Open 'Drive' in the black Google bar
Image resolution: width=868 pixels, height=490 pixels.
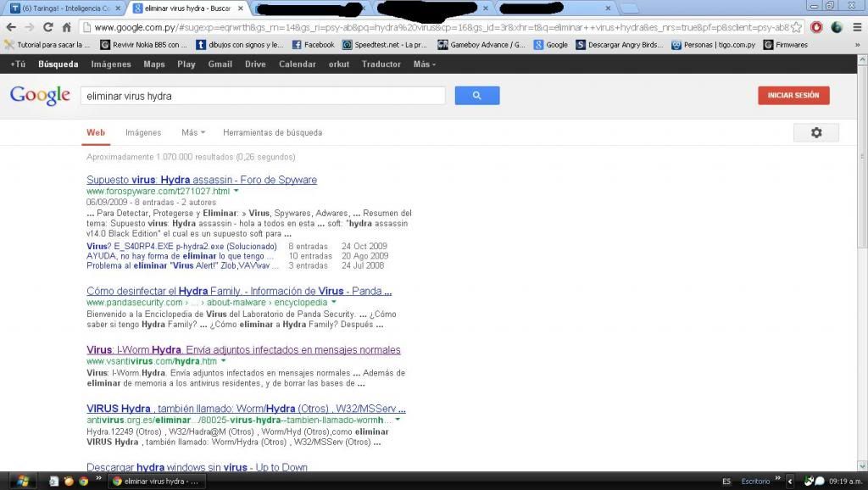tap(255, 64)
